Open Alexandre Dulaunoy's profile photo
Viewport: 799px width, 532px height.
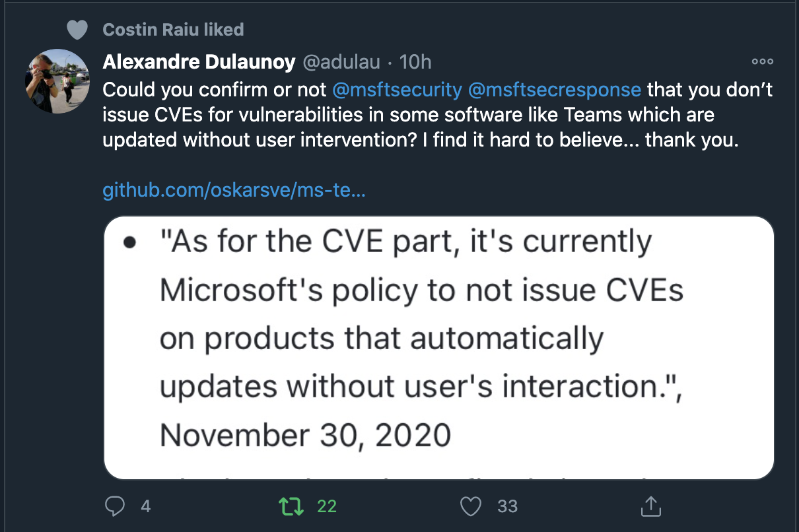57,81
